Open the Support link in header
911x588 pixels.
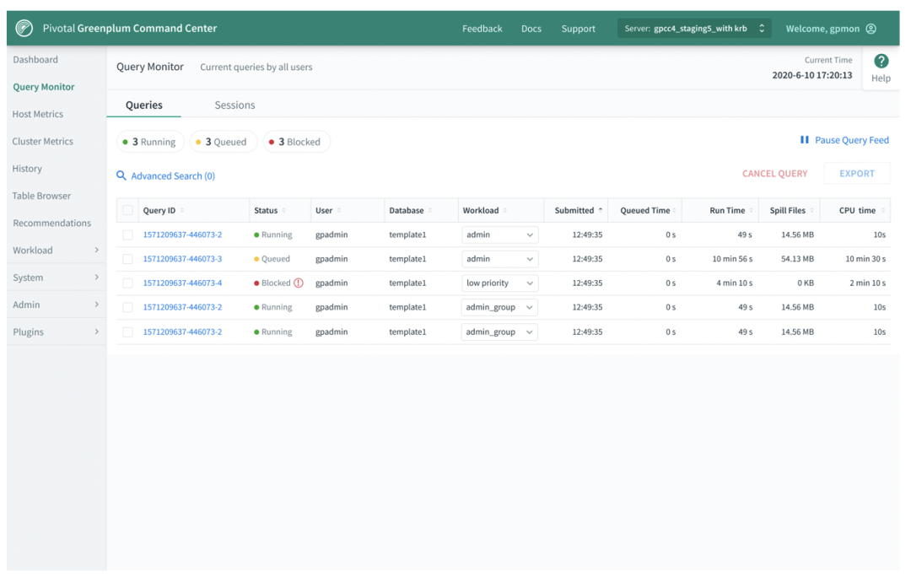[x=578, y=29]
